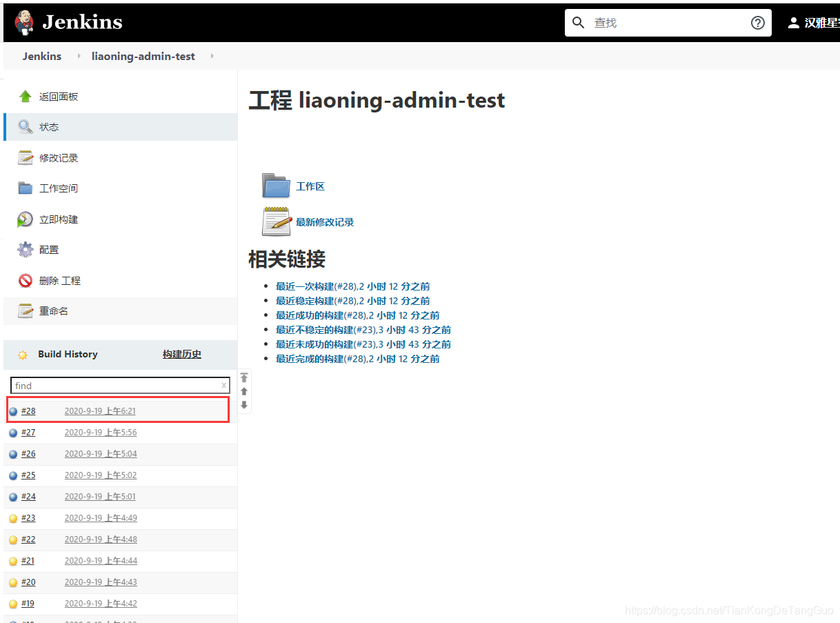Open the 最近不稳定的构建(#23) link
Screen dimensions: 840x623
pos(363,330)
